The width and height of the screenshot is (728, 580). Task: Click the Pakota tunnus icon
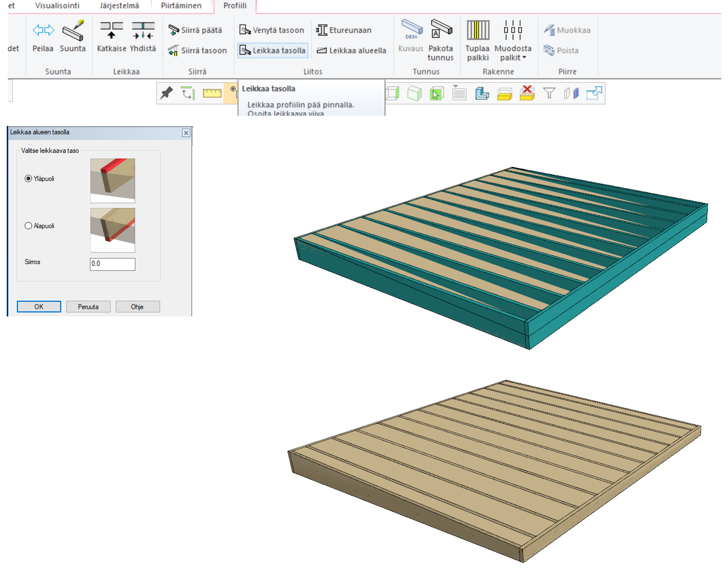pyautogui.click(x=441, y=40)
